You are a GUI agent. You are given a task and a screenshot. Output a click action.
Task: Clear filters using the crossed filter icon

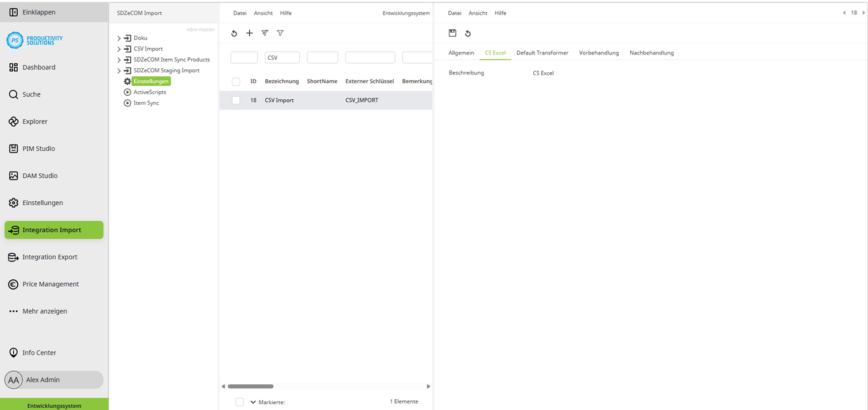[265, 33]
